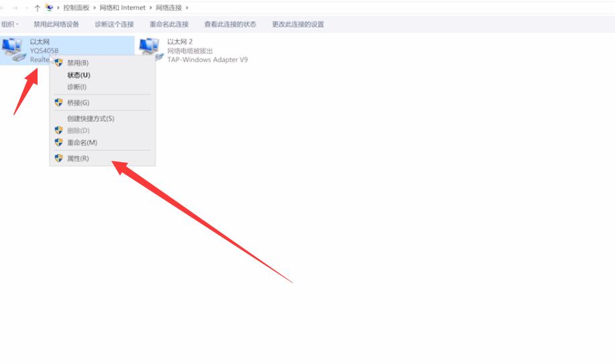Click the shield icon beside 重命名(M)

click(58, 142)
